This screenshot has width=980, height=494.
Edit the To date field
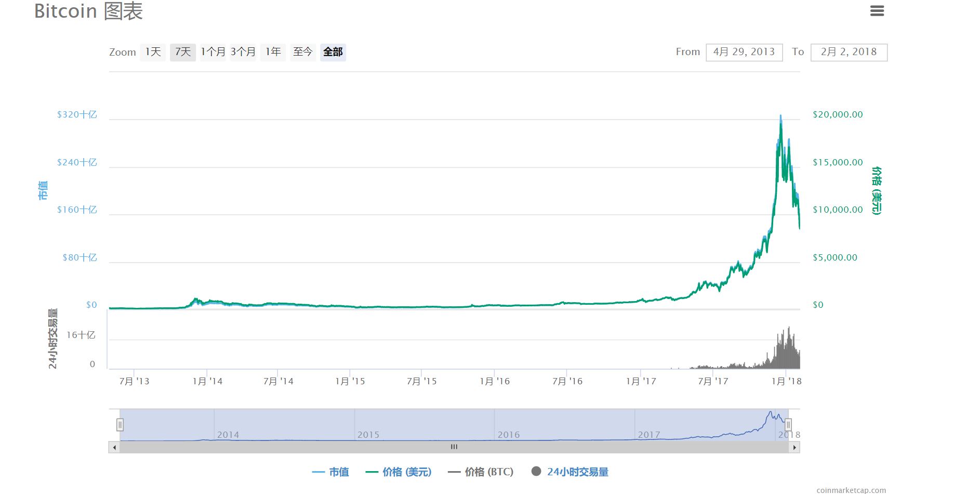[849, 52]
